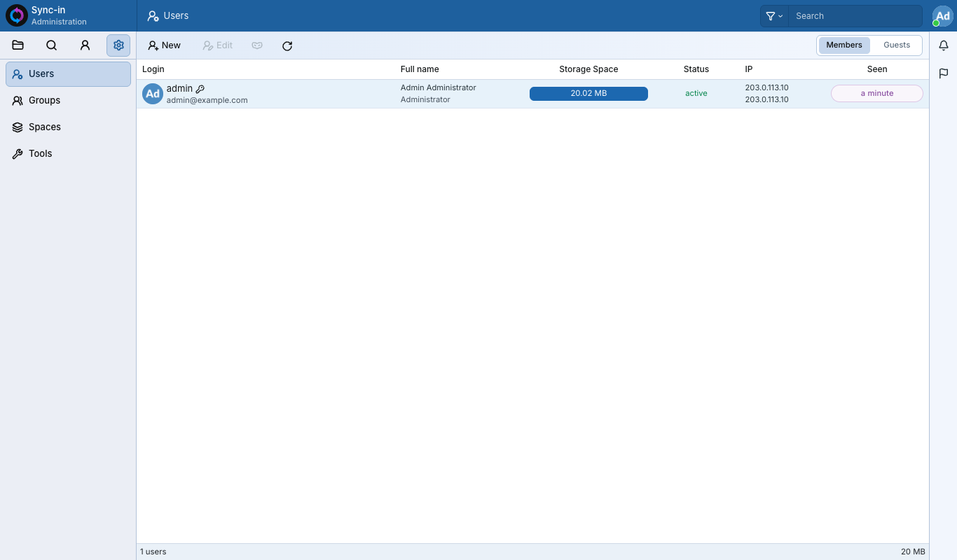Open the search magnifier icon in sidebar
The image size is (957, 560).
click(x=52, y=45)
